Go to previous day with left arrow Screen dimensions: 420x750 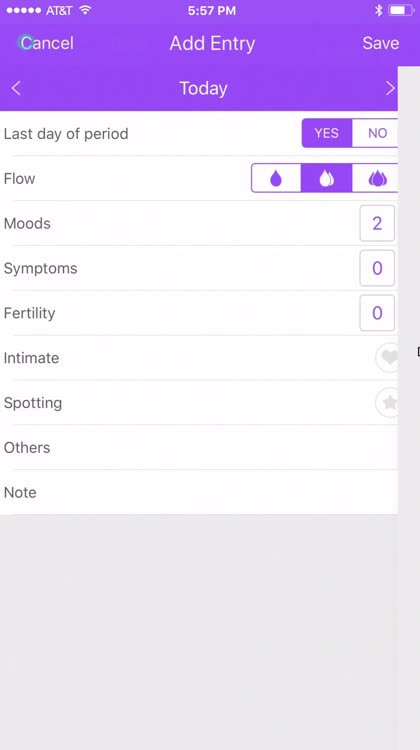click(16, 88)
